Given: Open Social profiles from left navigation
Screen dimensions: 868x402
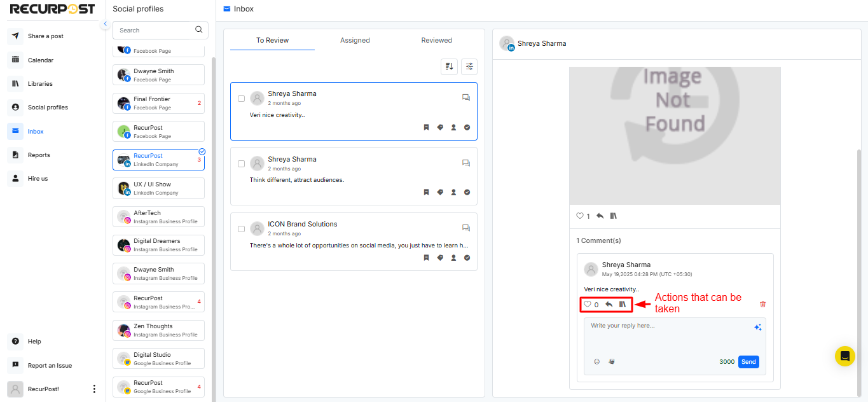Looking at the screenshot, I should [48, 107].
